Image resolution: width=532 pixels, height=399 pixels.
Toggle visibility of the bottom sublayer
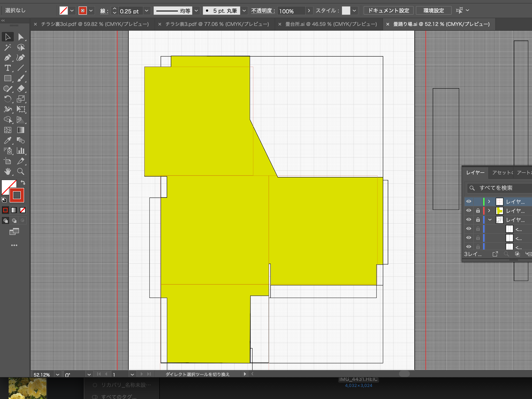click(469, 247)
